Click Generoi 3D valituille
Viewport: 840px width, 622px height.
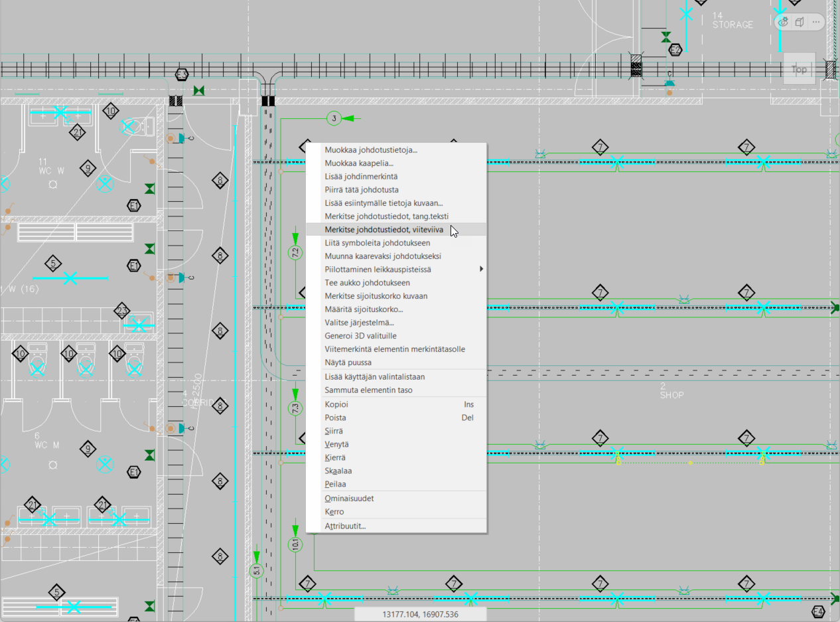tap(360, 336)
